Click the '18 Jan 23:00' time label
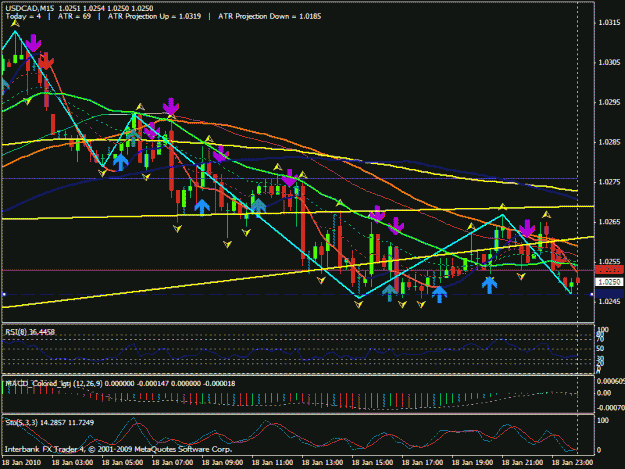The image size is (625, 469). pos(572,462)
